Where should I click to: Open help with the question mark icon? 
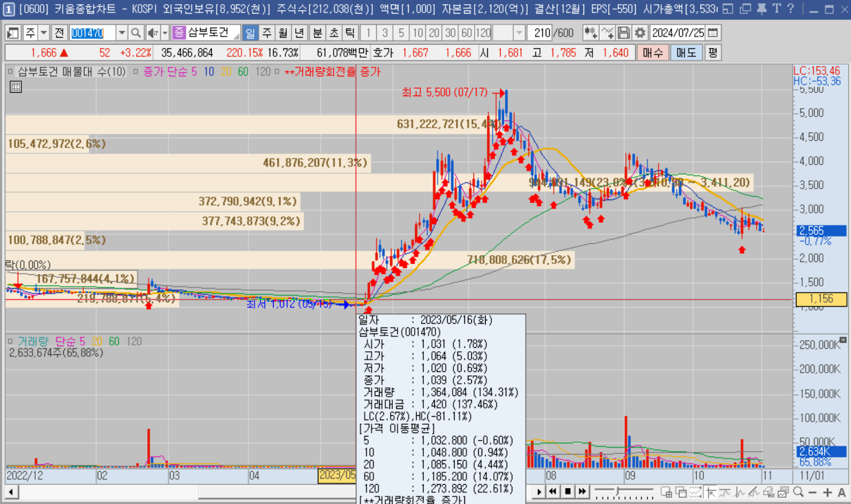pos(790,8)
